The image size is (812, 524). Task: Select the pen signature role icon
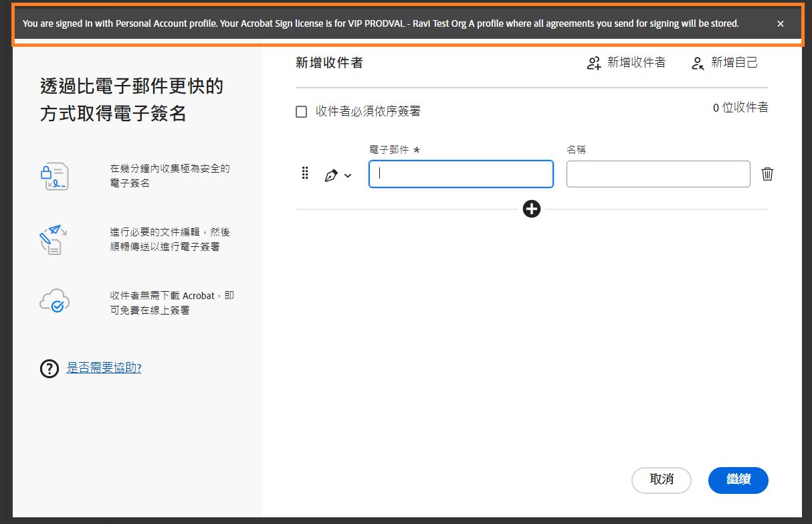tap(332, 174)
